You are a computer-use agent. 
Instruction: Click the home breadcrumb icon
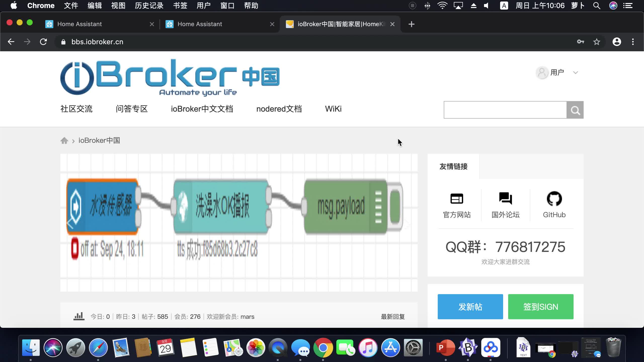65,140
